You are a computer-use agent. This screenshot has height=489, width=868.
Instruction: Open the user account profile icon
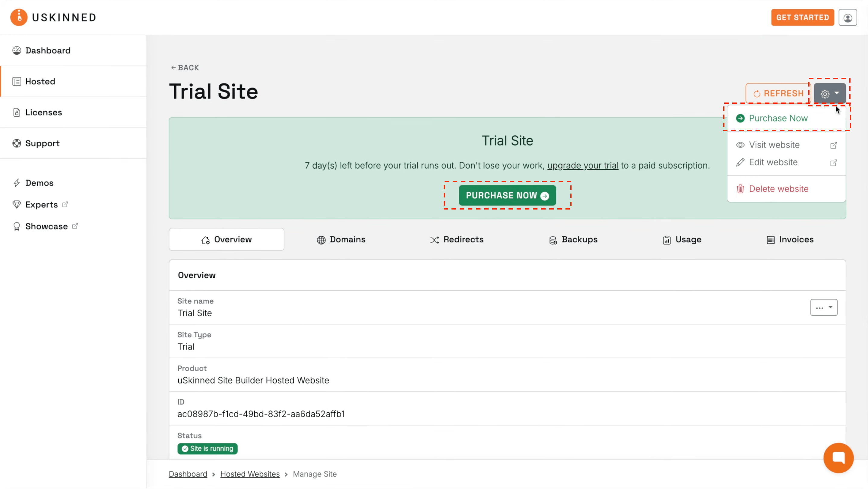[848, 17]
